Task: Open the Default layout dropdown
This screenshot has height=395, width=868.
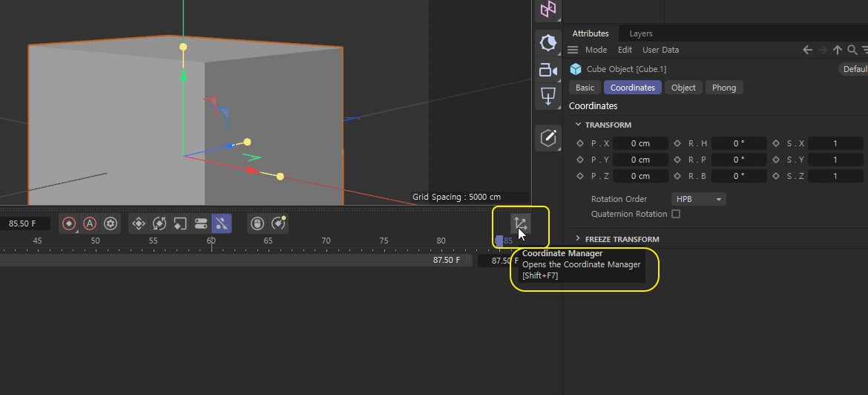Action: [854, 69]
